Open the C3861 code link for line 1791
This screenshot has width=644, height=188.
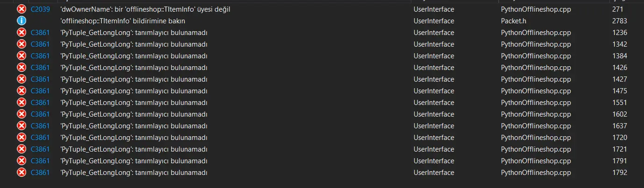(x=40, y=161)
